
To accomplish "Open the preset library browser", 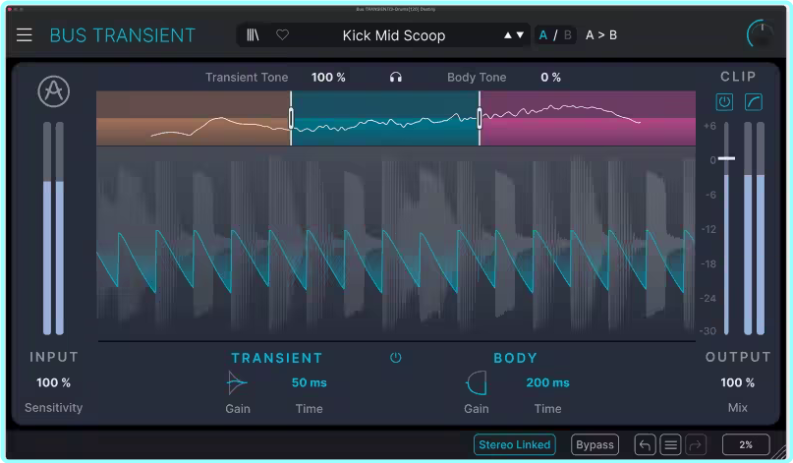I will pos(254,35).
